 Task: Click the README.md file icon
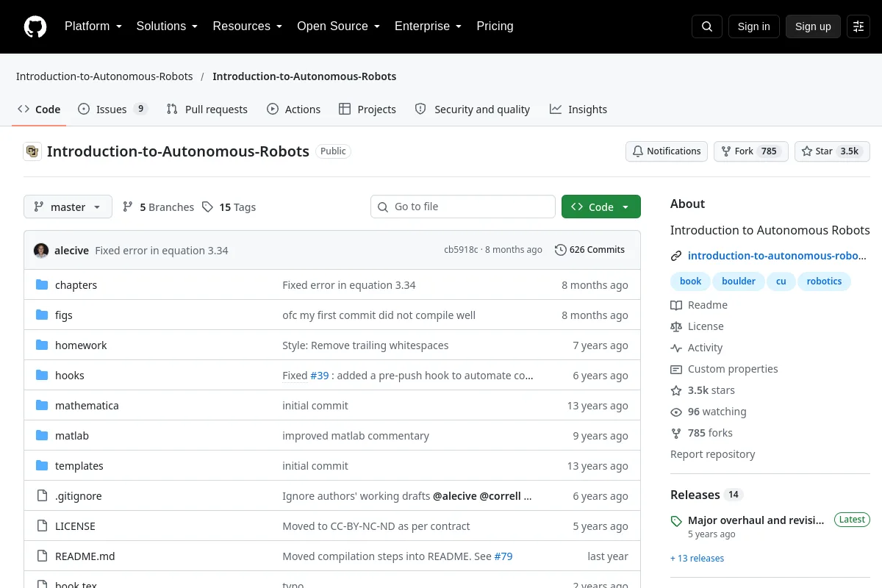pos(42,556)
